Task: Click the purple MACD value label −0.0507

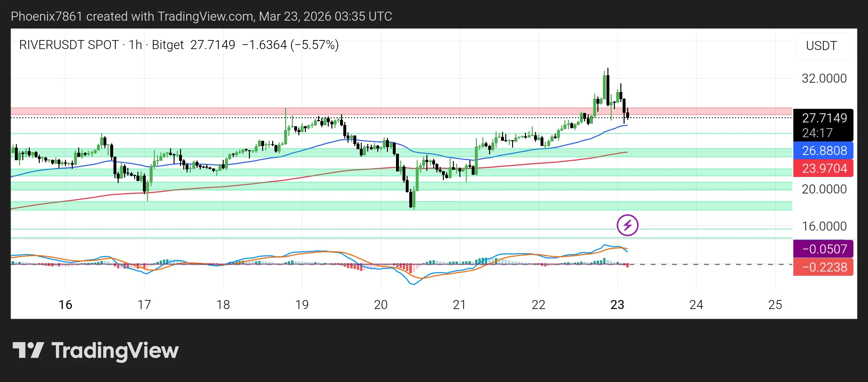Action: point(823,249)
